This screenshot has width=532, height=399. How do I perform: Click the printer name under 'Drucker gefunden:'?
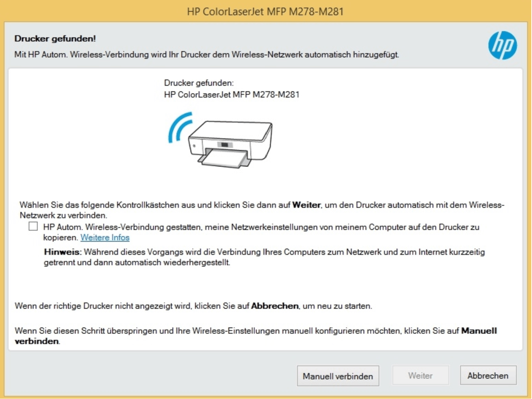(231, 95)
